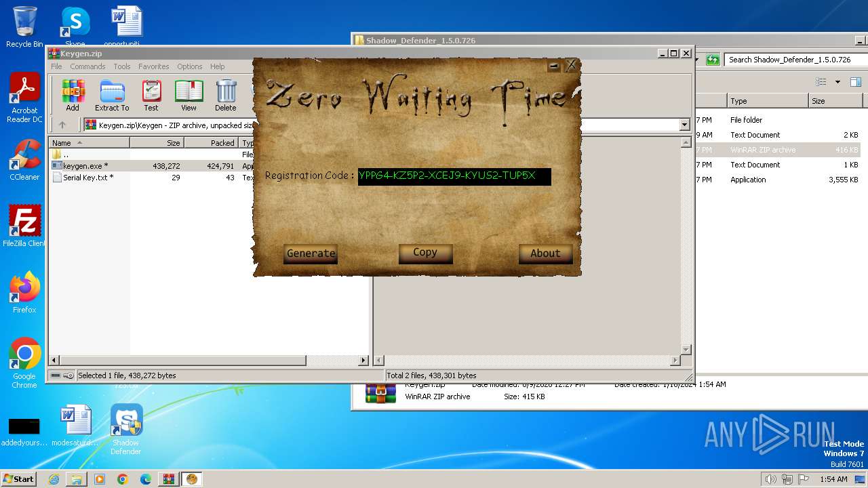868x488 pixels.
Task: Switch to keygen taskbar button
Action: 191,479
